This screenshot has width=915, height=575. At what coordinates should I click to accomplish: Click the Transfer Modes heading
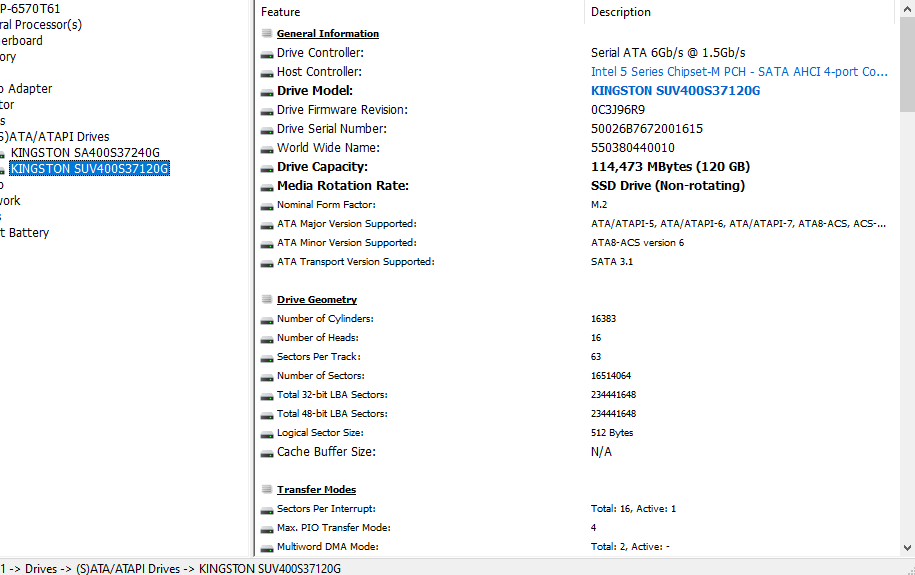(316, 489)
